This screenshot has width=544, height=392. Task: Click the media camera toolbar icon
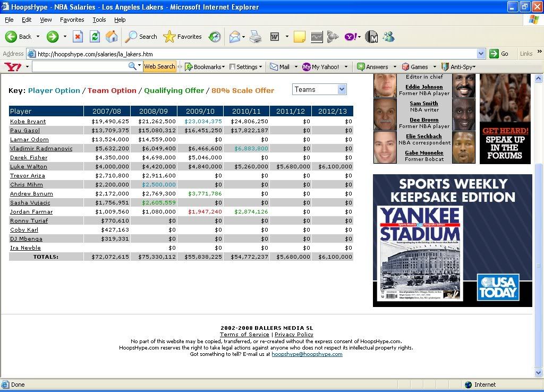click(x=333, y=37)
